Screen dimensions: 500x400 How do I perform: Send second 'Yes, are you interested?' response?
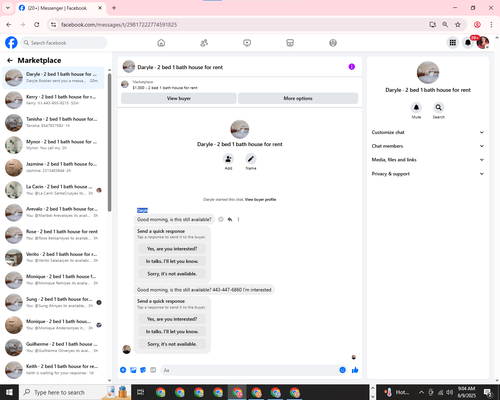point(172,319)
